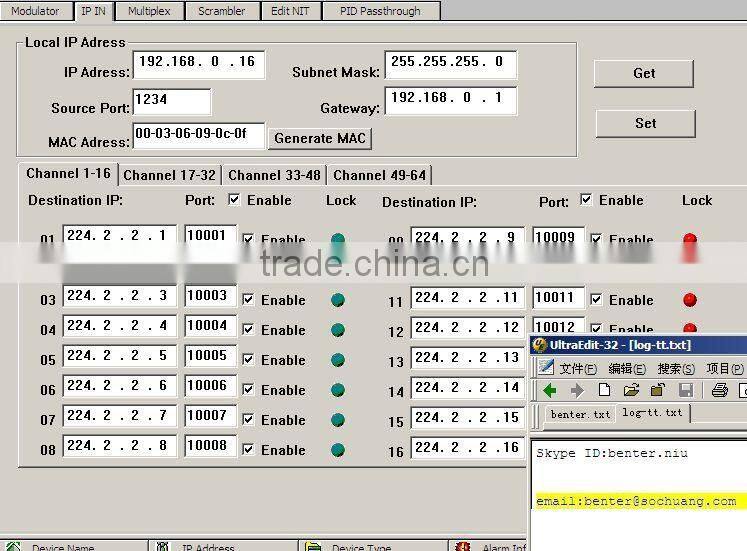Switch to Channel 49-64 tab
This screenshot has width=747, height=551.
pos(379,175)
